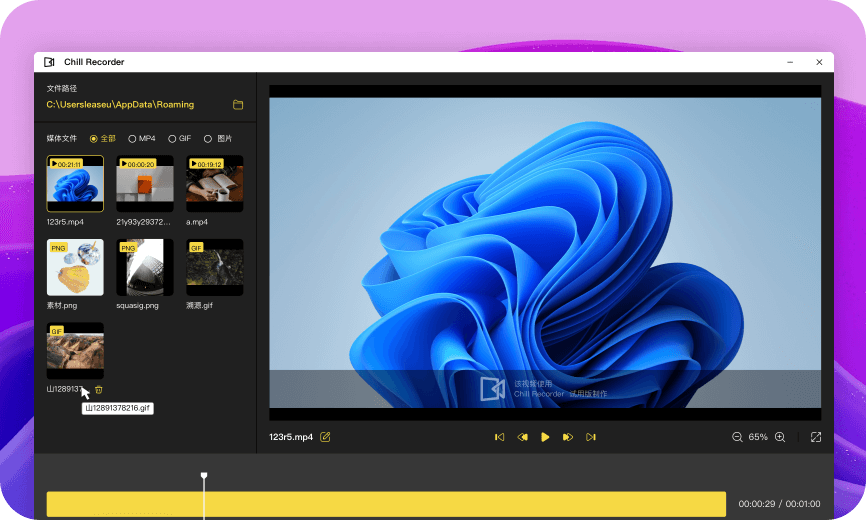Filter media files by GIF

(x=172, y=139)
